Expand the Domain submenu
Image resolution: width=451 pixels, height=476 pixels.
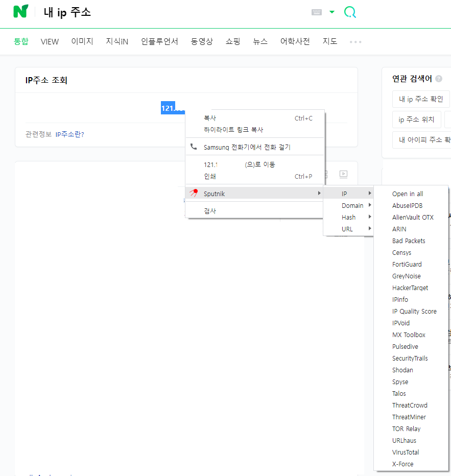[348, 205]
